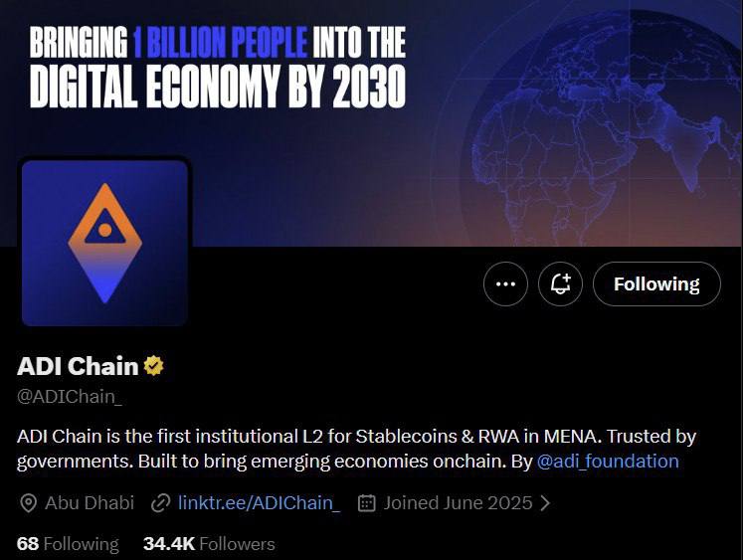Click the Joined June 2025 text
The width and height of the screenshot is (743, 560).
(x=457, y=503)
